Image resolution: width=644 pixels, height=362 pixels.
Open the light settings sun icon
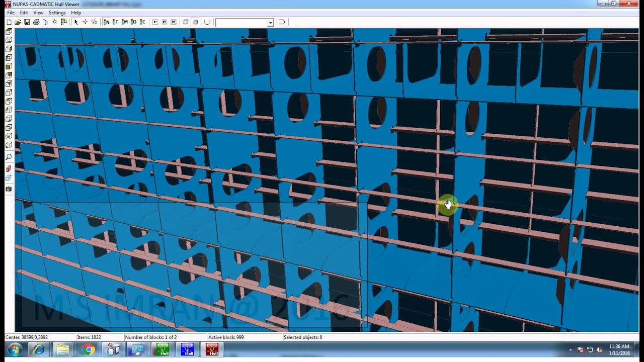pyautogui.click(x=55, y=22)
